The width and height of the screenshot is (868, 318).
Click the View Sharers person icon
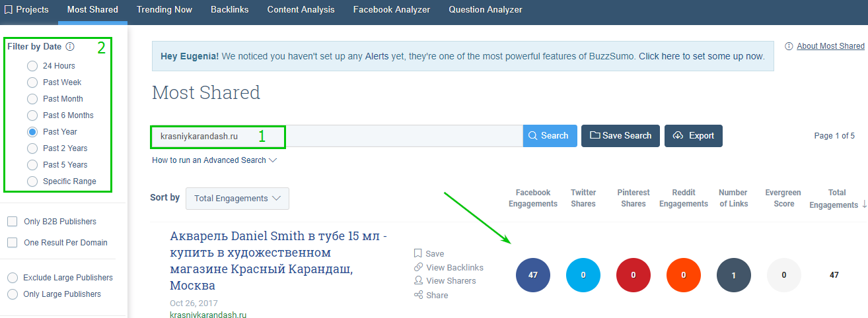(417, 280)
